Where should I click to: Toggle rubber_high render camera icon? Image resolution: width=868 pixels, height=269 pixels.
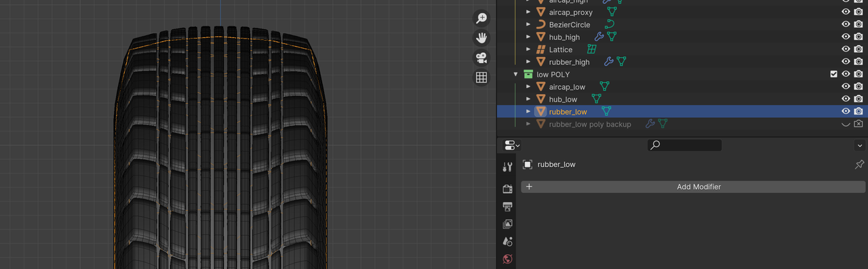tap(859, 62)
